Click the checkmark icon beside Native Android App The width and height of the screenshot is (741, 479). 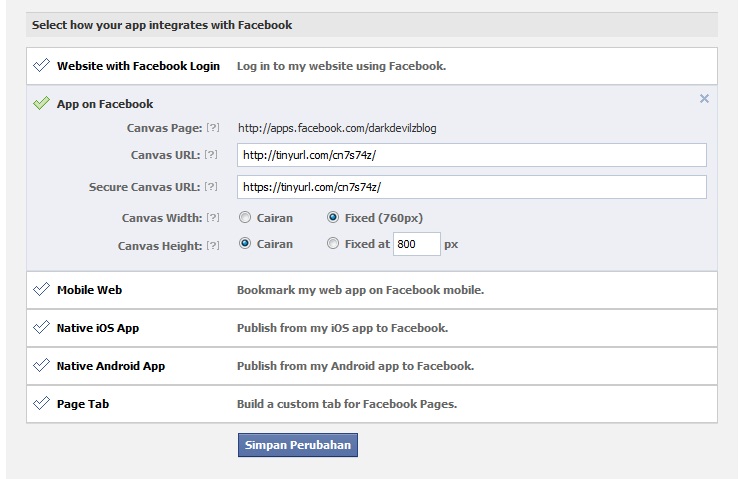click(x=42, y=365)
